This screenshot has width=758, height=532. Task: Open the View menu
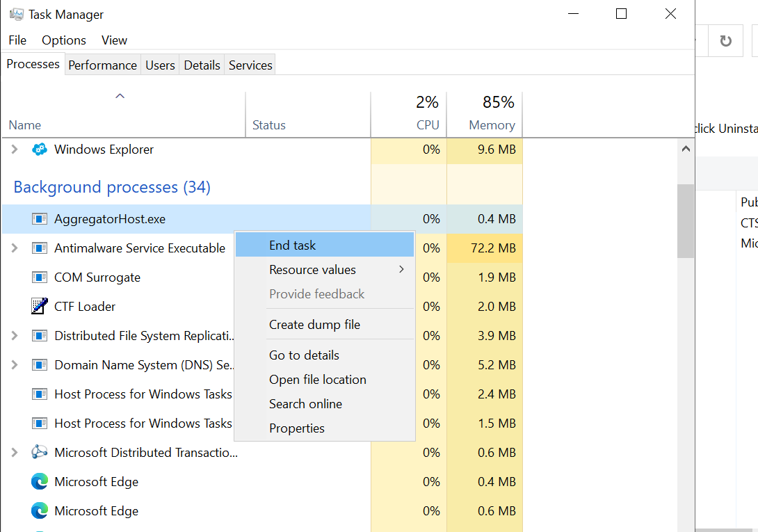pos(114,40)
